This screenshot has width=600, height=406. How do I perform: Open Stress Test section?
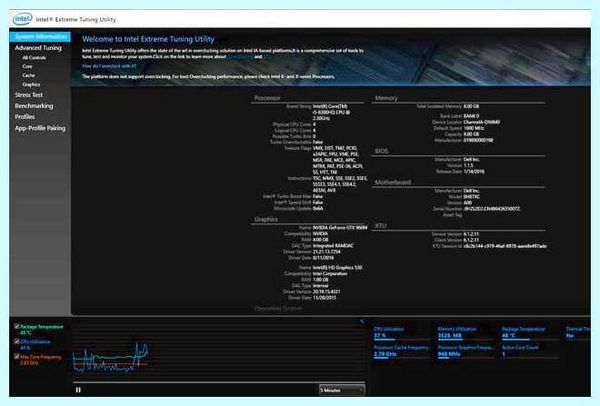click(29, 95)
